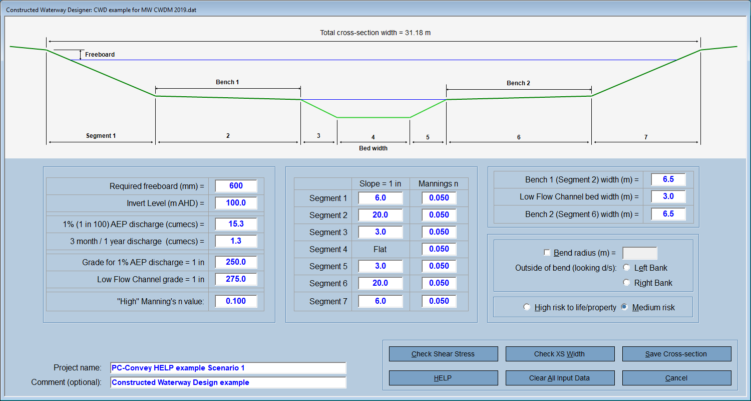Click the 'Mannings n' column header
Image resolution: width=751 pixels, height=401 pixels.
(x=439, y=183)
